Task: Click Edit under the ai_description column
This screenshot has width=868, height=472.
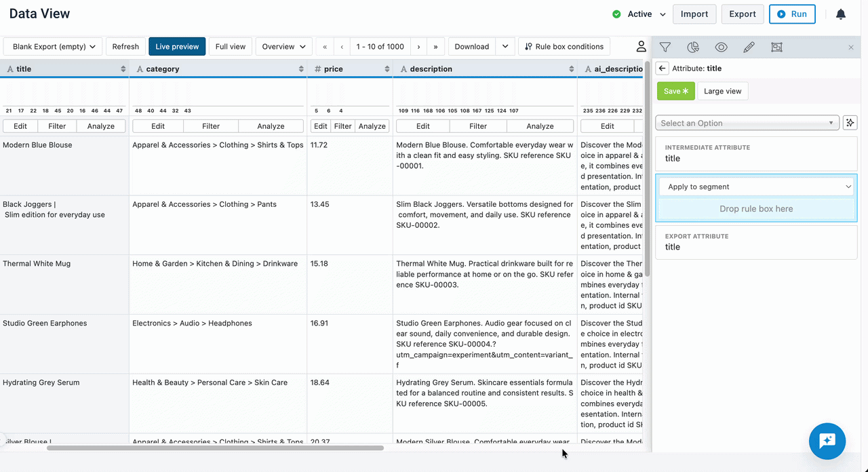Action: click(x=608, y=126)
